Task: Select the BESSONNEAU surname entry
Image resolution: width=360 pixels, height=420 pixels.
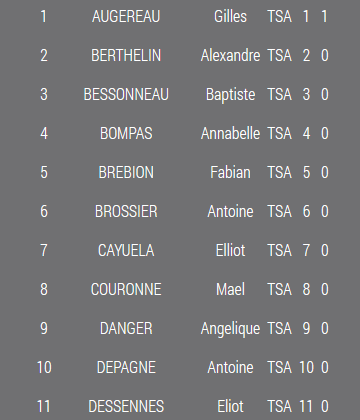Action: 126,94
